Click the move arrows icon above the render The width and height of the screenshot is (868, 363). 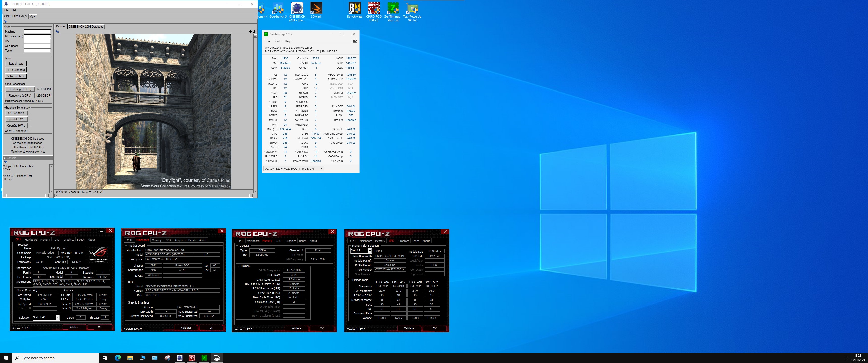250,31
